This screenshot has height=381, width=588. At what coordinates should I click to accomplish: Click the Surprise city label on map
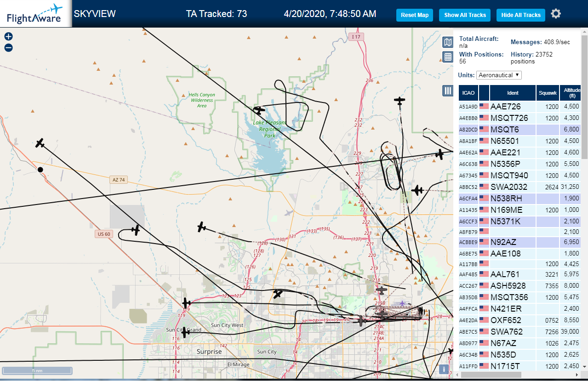point(209,352)
